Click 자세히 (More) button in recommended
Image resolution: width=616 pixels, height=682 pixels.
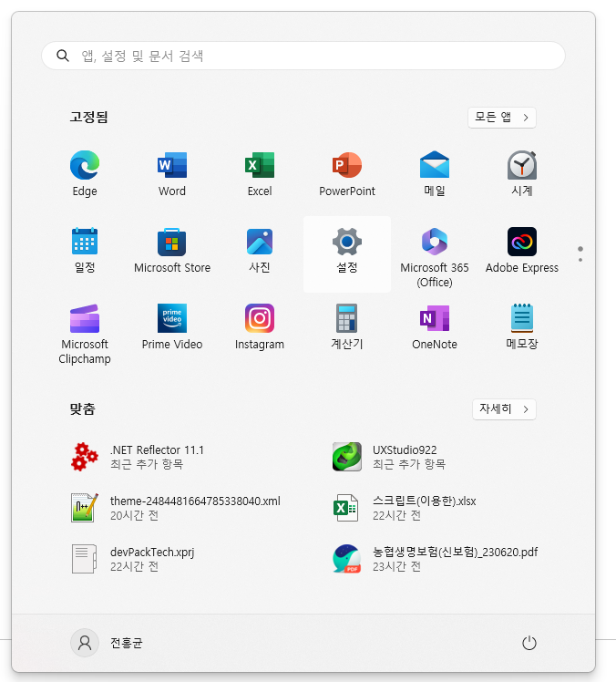(x=504, y=409)
